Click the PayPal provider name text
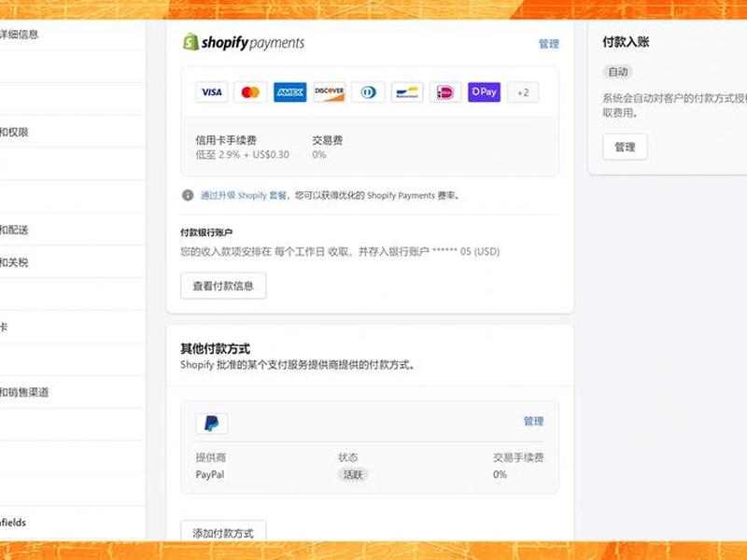 click(x=210, y=475)
